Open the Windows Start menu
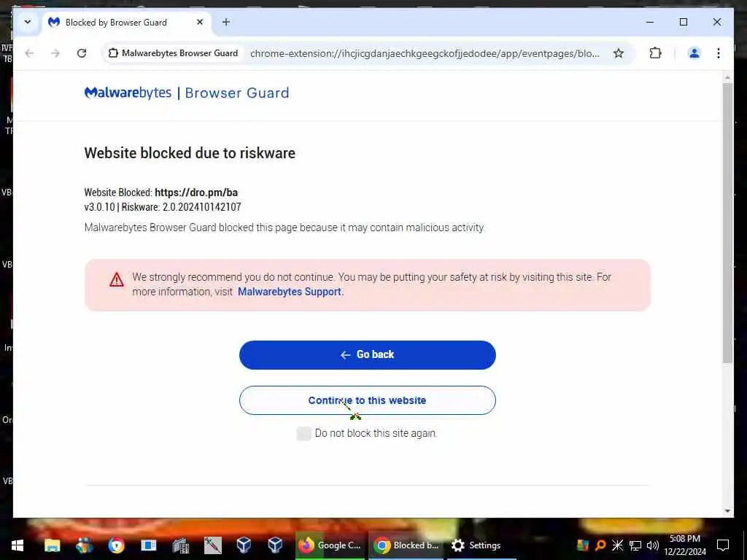The height and width of the screenshot is (560, 747). (x=18, y=545)
